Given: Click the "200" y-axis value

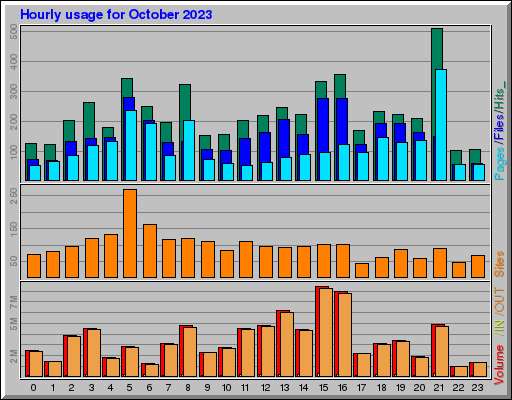Looking at the screenshot, I should click(14, 122).
